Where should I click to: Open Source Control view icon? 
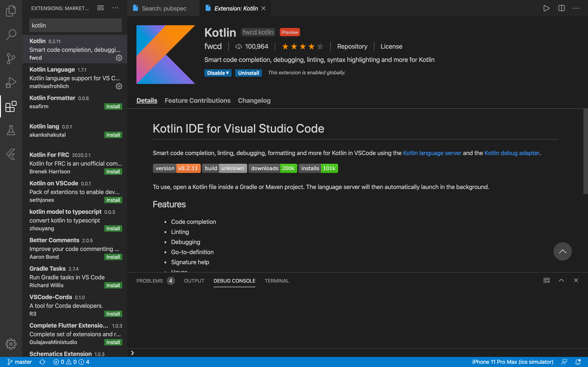pyautogui.click(x=11, y=58)
